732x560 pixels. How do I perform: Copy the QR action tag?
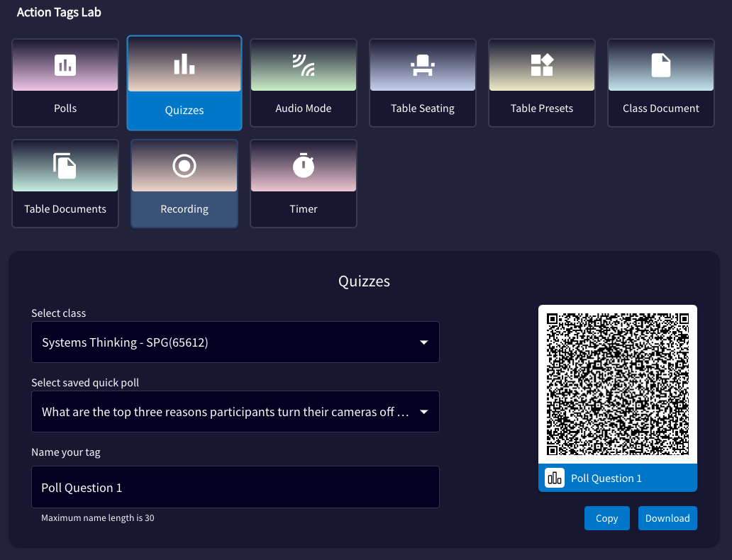pos(607,518)
